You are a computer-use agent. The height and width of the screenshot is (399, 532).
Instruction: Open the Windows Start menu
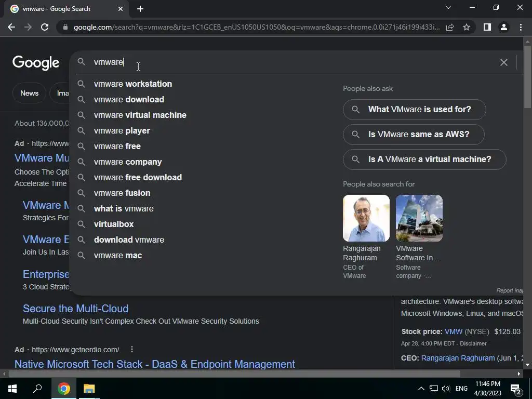[x=12, y=389]
